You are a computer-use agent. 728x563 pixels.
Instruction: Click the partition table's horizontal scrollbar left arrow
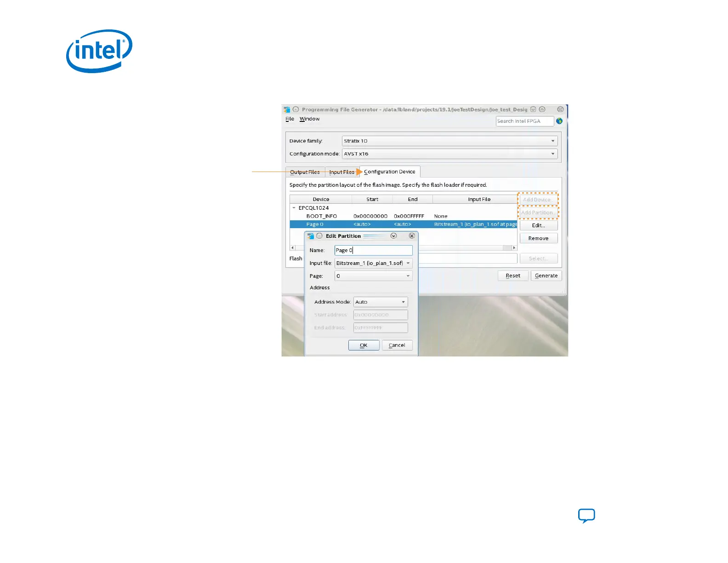(292, 248)
